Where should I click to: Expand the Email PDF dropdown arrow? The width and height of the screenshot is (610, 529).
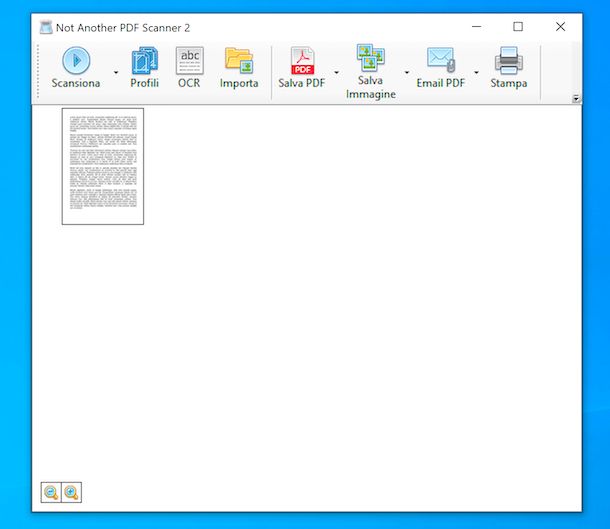click(x=476, y=73)
